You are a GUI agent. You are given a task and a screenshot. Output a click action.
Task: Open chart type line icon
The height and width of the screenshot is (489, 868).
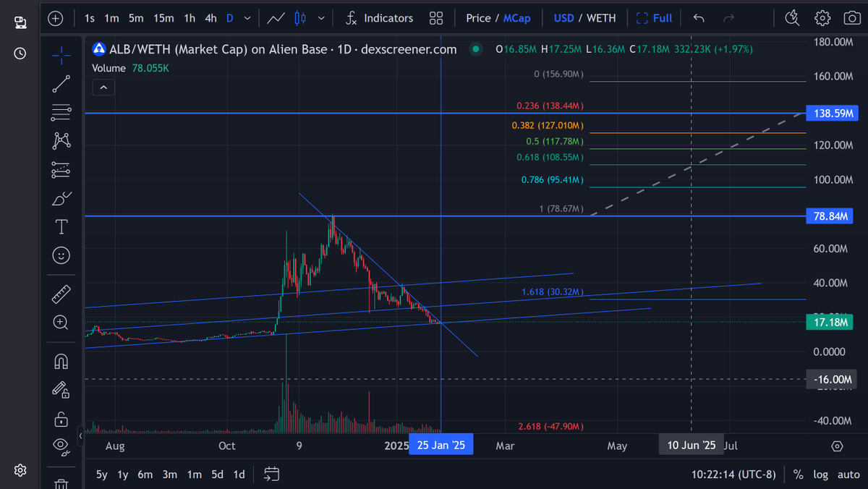pyautogui.click(x=276, y=18)
